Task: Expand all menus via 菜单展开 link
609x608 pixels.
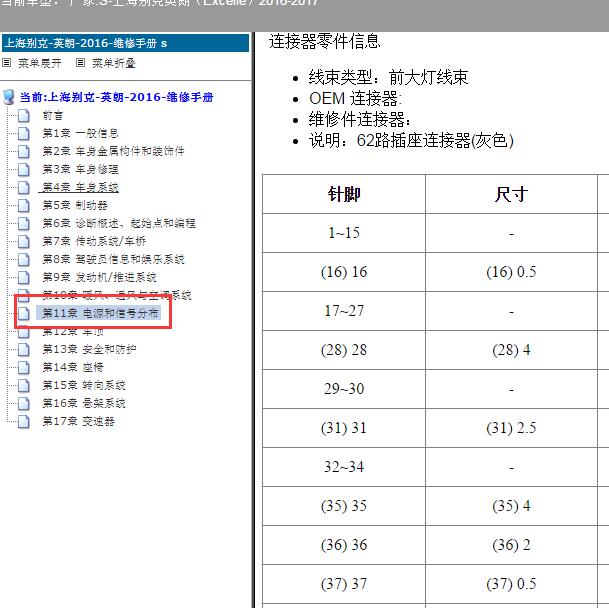Action: (40, 63)
